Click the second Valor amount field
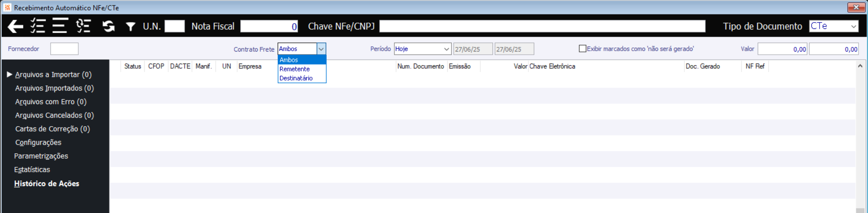This screenshot has height=213, width=868. click(x=834, y=49)
